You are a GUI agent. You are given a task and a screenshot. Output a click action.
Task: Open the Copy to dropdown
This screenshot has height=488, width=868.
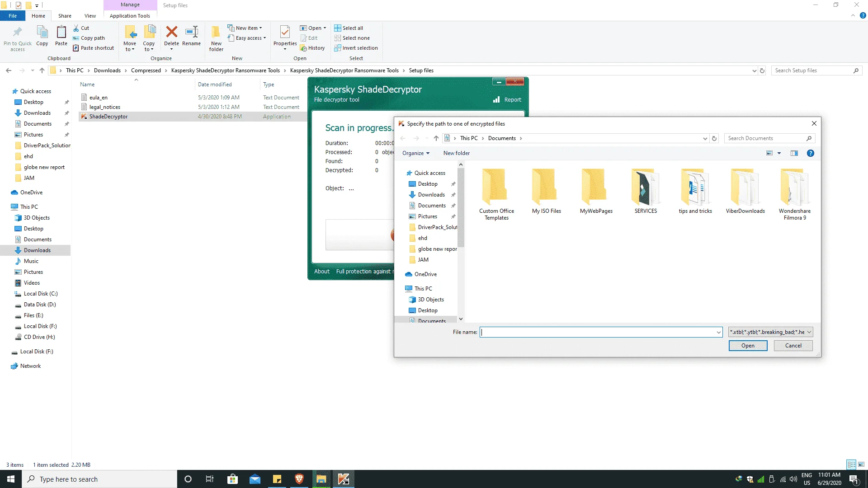[149, 47]
